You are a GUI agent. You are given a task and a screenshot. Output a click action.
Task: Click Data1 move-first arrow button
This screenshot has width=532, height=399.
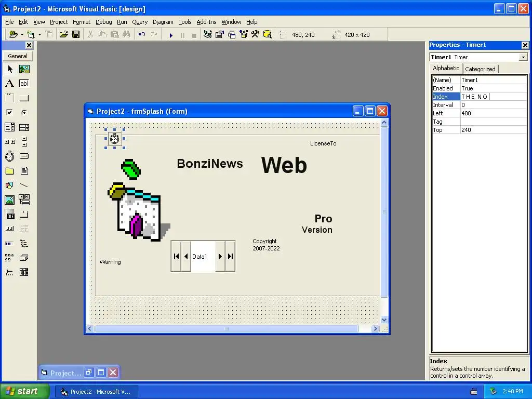(176, 256)
